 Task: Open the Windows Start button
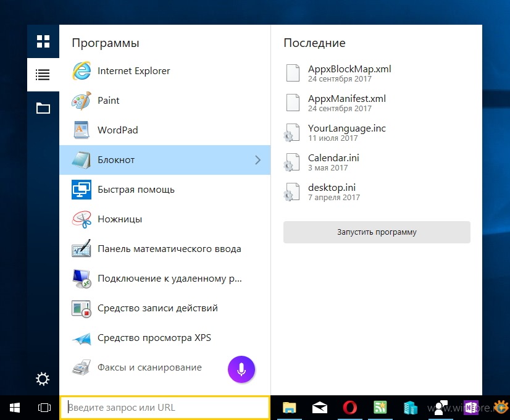[15, 408]
